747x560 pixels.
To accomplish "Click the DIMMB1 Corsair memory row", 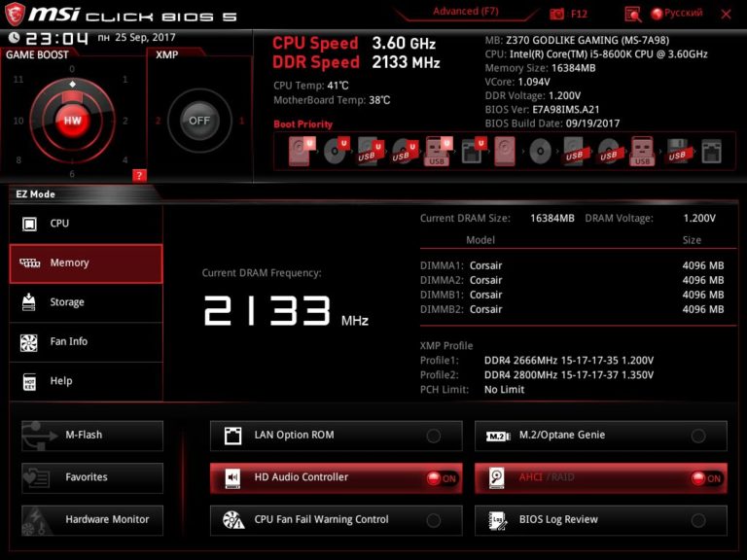I will click(x=572, y=295).
